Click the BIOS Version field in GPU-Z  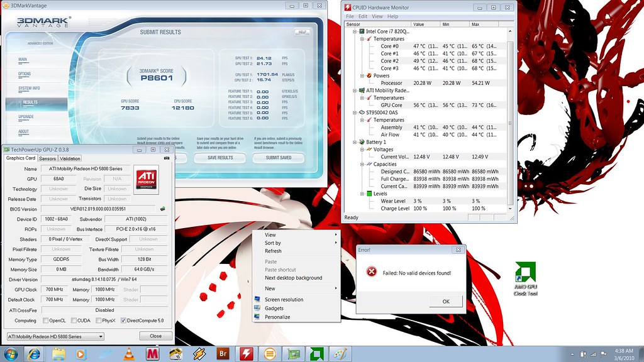coord(98,209)
